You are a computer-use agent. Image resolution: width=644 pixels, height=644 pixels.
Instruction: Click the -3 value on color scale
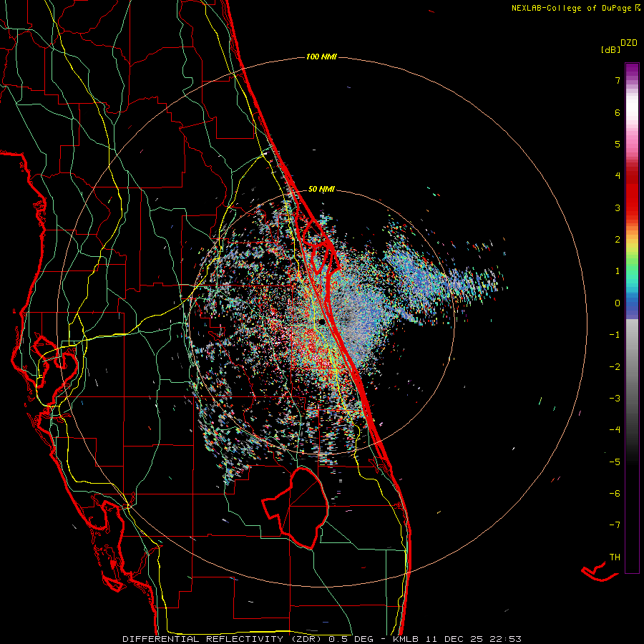tap(615, 399)
